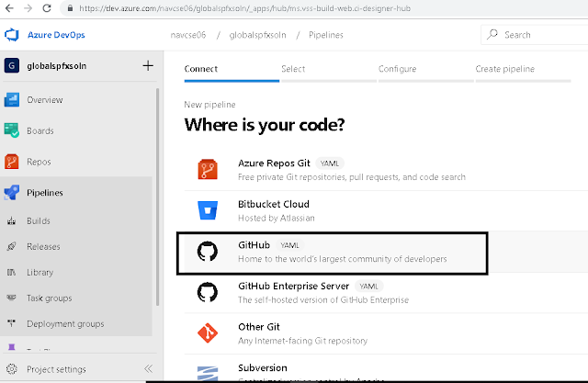Image resolution: width=588 pixels, height=383 pixels.
Task: Click the Releases rocket icon
Action: click(x=12, y=246)
